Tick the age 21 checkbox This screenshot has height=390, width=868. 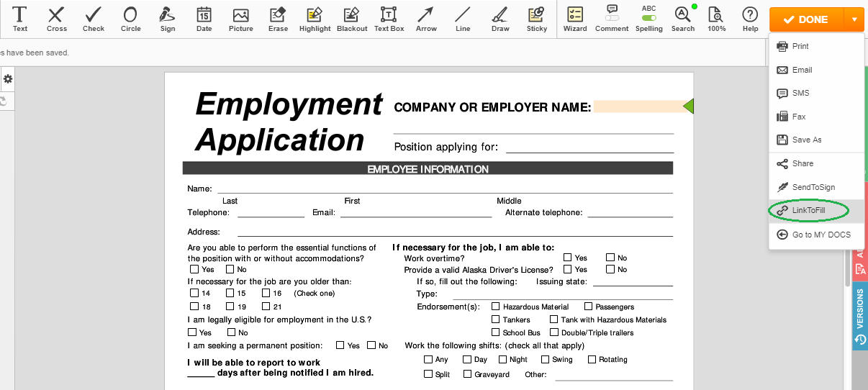click(x=266, y=306)
